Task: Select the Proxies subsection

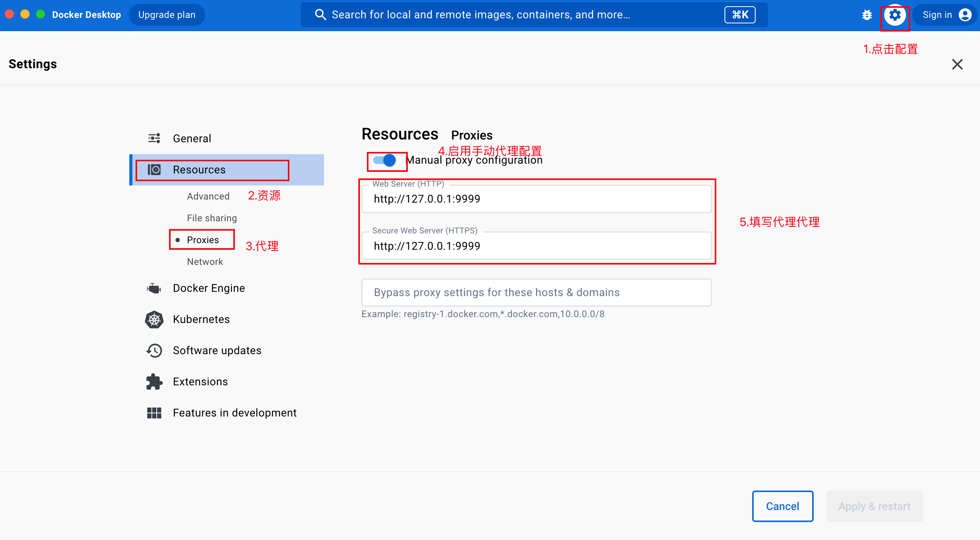Action: [x=203, y=240]
